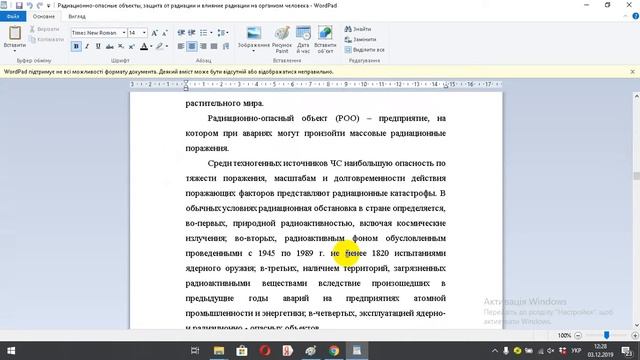Image resolution: width=640 pixels, height=360 pixels.
Task: Open the paragraph settings icon
Action: click(226, 47)
